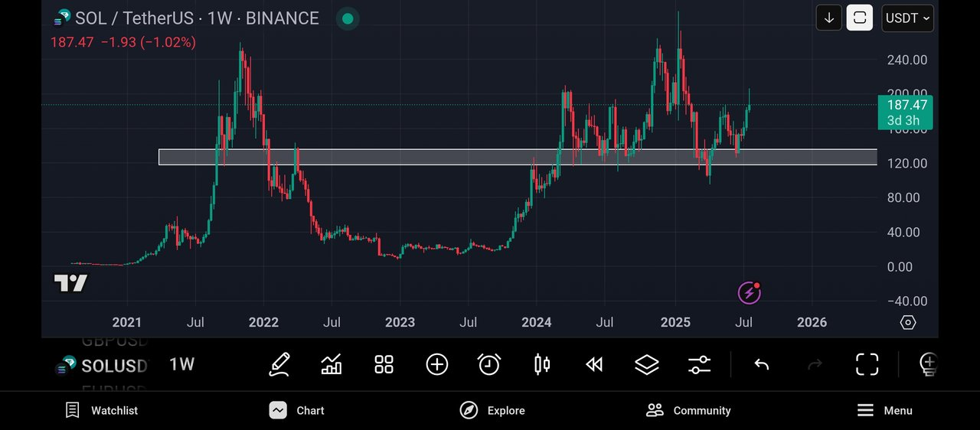Tap the 187.47 current price label

[x=907, y=112]
